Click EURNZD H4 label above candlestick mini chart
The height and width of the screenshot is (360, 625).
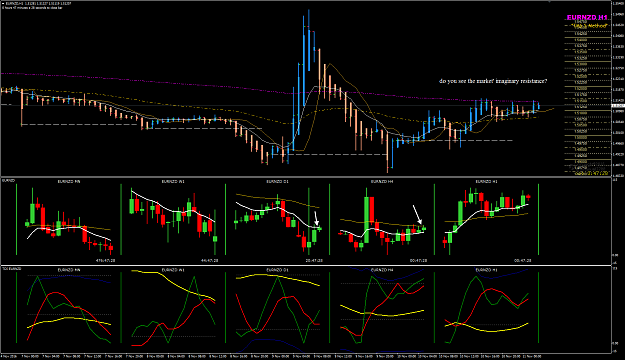(382, 181)
